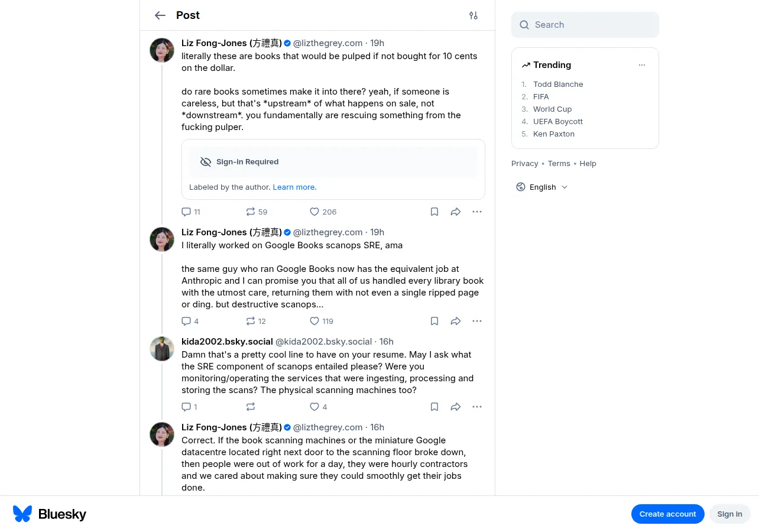Image resolution: width=759 pixels, height=532 pixels.
Task: Open the Privacy link
Action: [x=525, y=163]
